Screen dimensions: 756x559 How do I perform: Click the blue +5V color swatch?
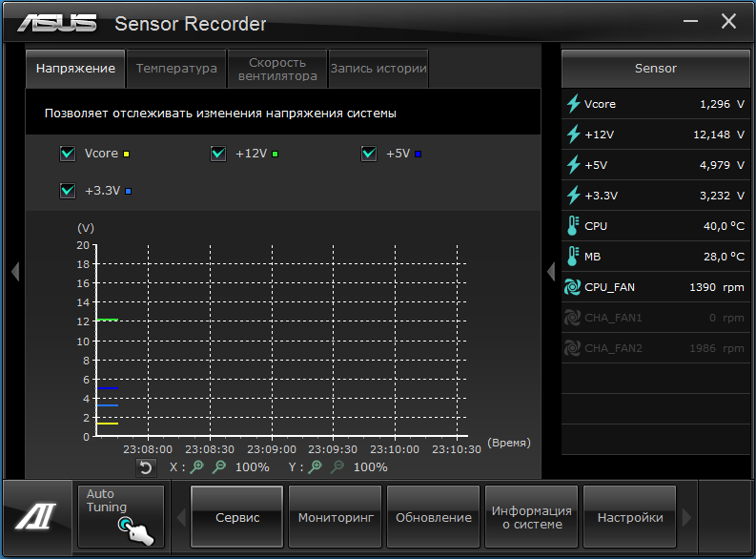point(419,154)
